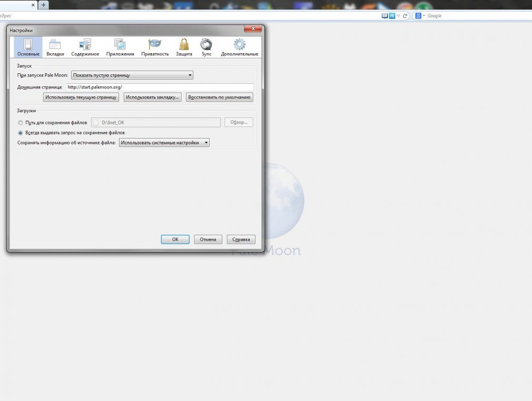Click the browser address bar
532x401 pixels.
[x=190, y=16]
